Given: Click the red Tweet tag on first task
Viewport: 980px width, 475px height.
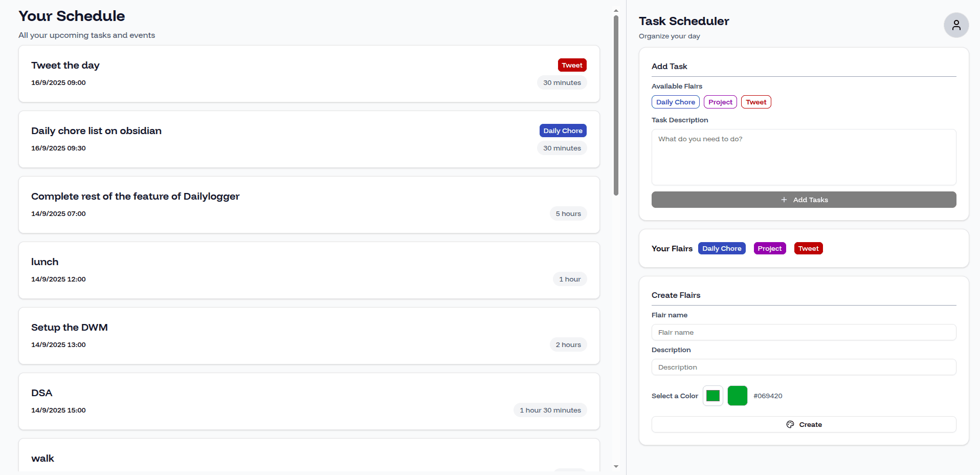Looking at the screenshot, I should tap(572, 65).
